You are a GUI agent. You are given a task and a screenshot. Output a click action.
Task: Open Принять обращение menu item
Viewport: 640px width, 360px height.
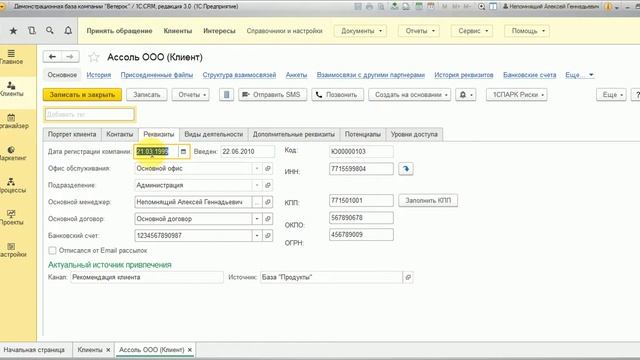coord(119,31)
